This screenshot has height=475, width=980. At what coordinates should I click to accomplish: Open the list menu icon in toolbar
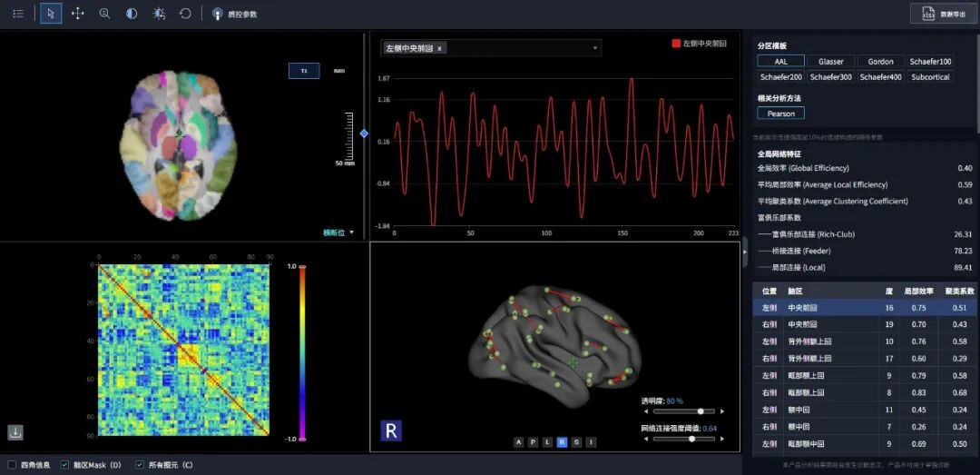[18, 14]
